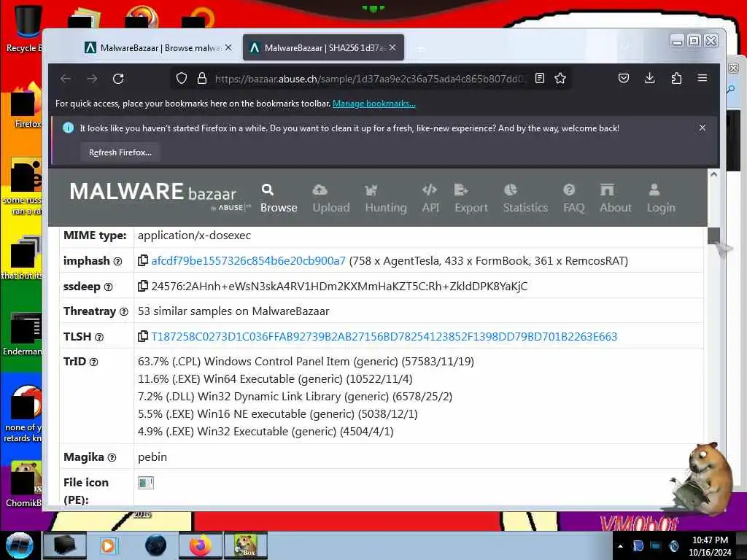The height and width of the screenshot is (560, 747).
Task: Open the Manage bookmarks link
Action: pyautogui.click(x=374, y=104)
